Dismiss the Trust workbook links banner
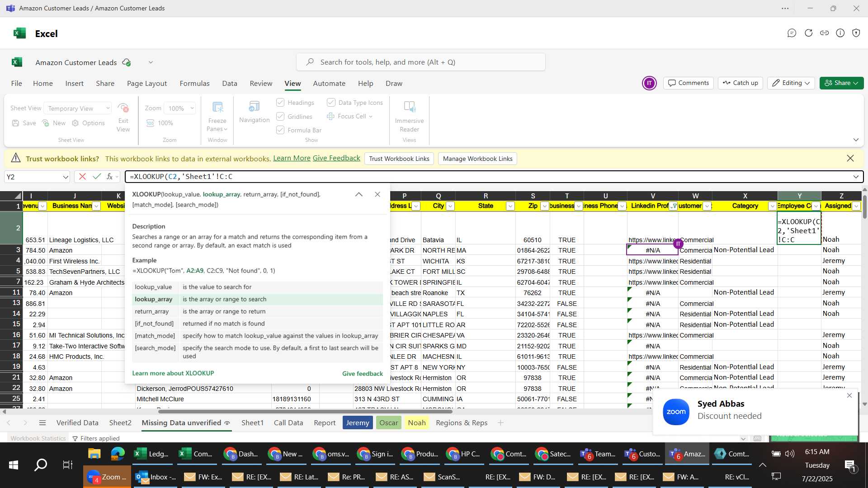This screenshot has height=488, width=868. 850,159
